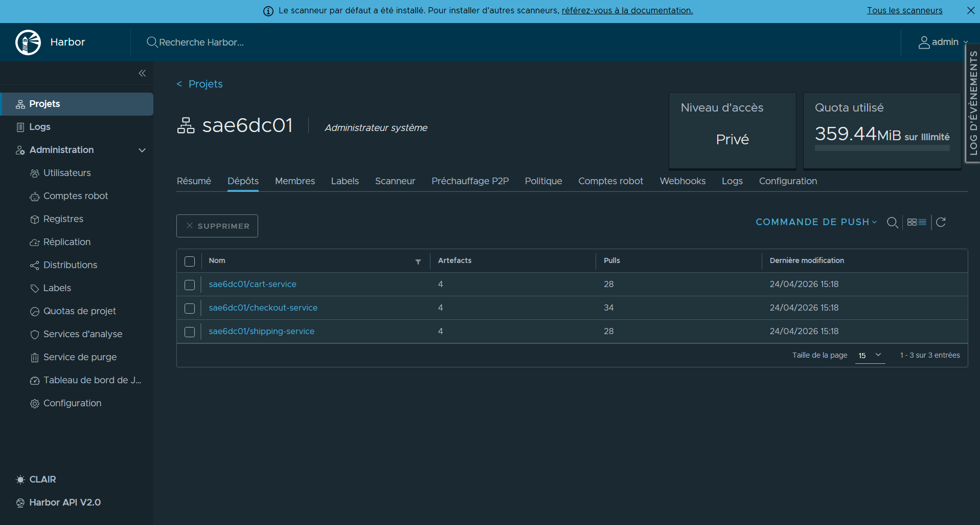Open Réplication in the sidebar
This screenshot has width=980, height=525.
click(x=66, y=242)
